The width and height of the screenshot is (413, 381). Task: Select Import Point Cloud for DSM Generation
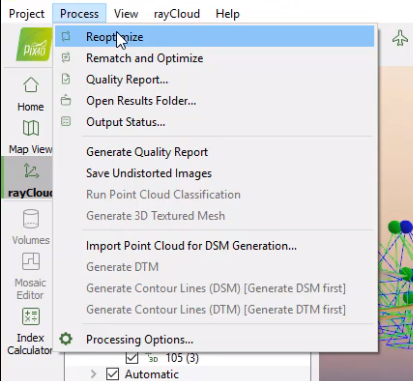pos(215,246)
